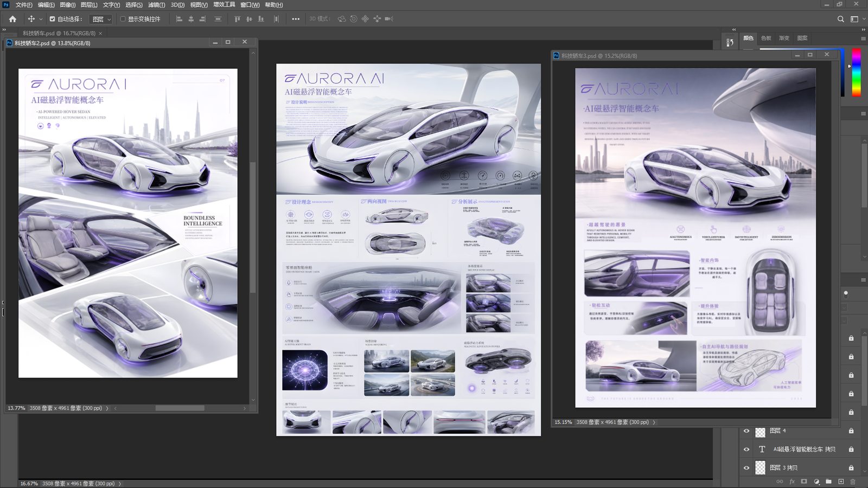The width and height of the screenshot is (868, 488).
Task: Open the 帮助(H) menu
Action: [x=274, y=5]
